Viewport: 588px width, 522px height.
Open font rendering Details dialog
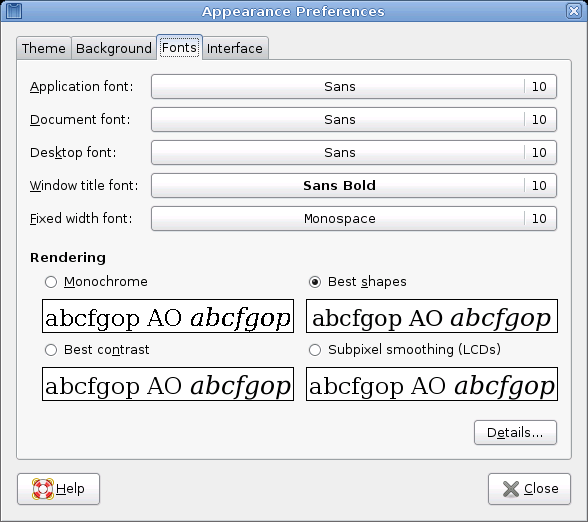(515, 433)
